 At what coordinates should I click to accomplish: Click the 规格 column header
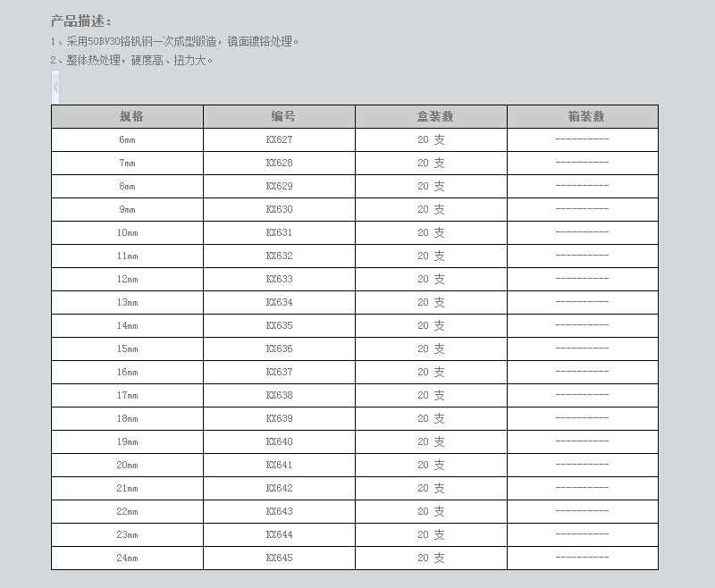click(127, 117)
